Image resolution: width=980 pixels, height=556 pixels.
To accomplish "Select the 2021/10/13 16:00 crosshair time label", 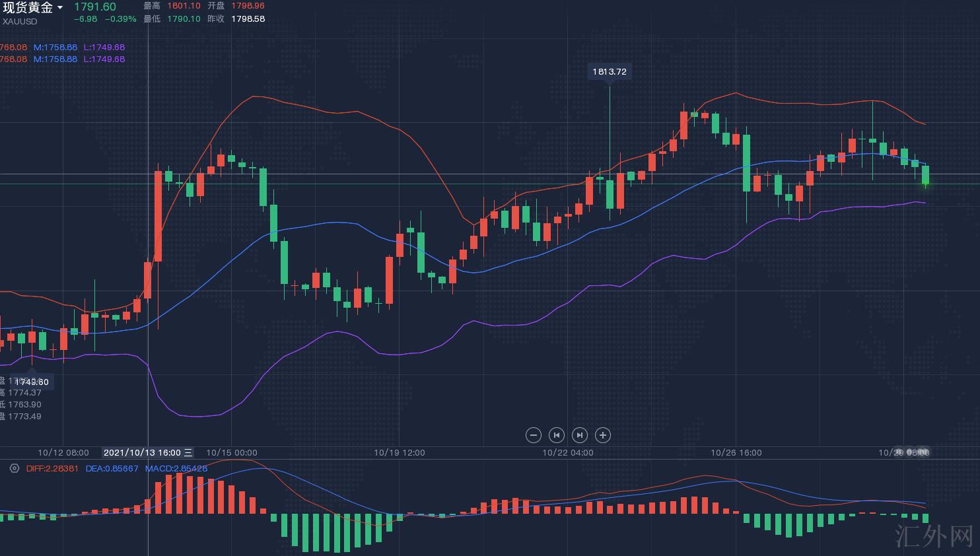I will click(x=142, y=452).
